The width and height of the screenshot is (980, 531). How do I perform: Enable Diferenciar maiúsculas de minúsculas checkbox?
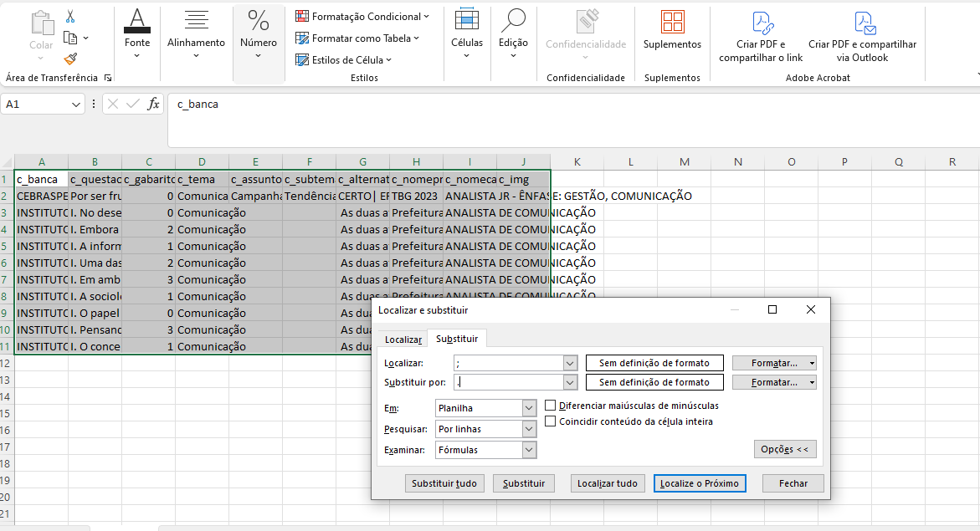point(551,406)
